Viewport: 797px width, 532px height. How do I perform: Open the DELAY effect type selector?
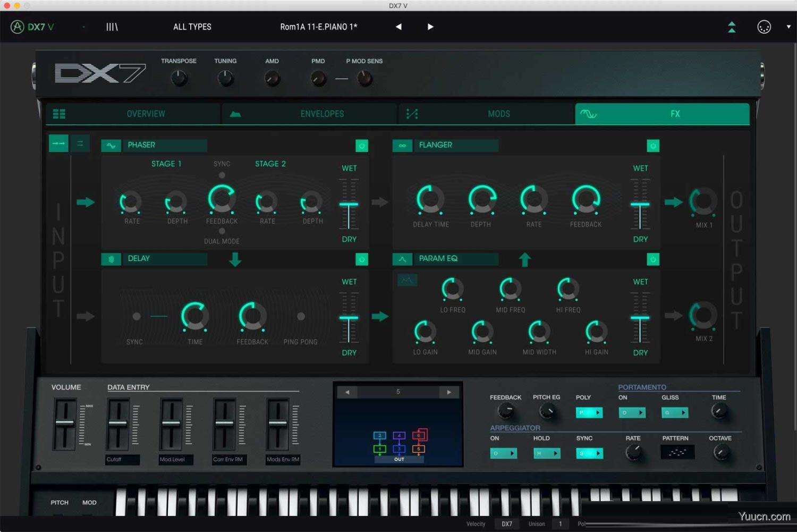pos(165,259)
